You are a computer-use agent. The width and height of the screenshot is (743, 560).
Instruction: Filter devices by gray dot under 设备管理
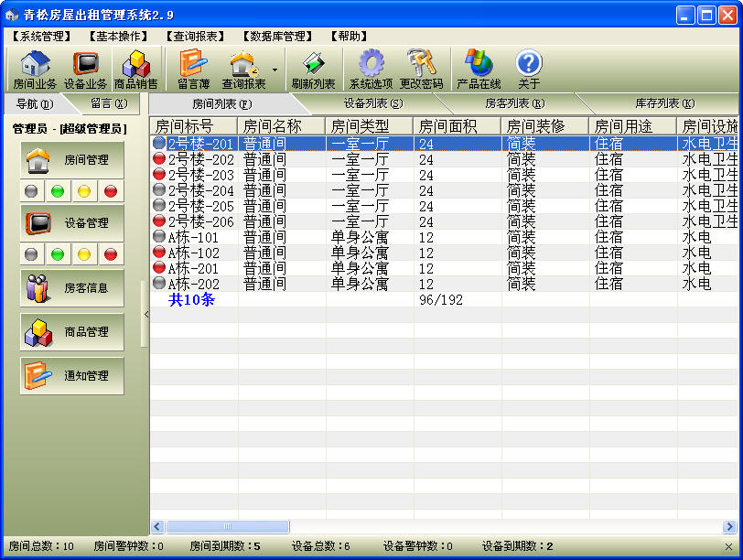click(x=31, y=254)
